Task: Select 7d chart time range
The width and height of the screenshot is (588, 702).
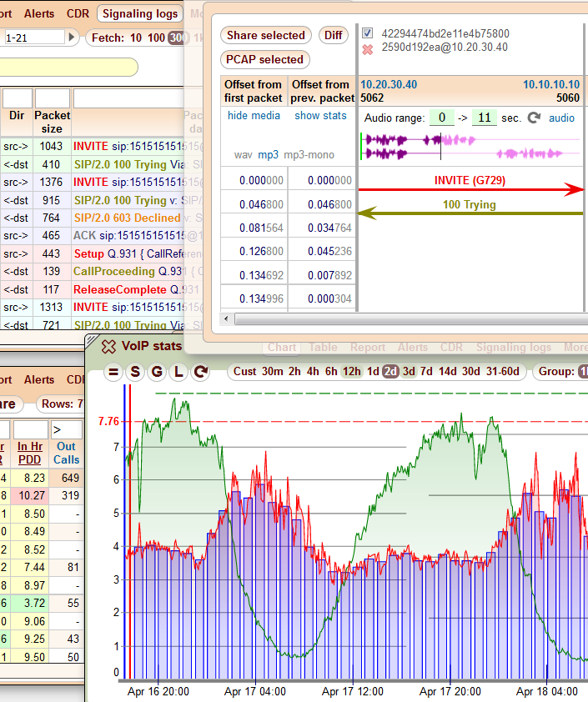Action: pos(426,372)
